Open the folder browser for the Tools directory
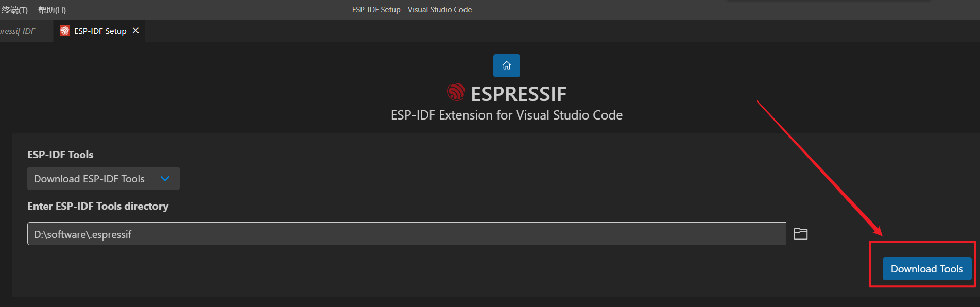Viewport: 980px width, 307px height. pos(801,233)
